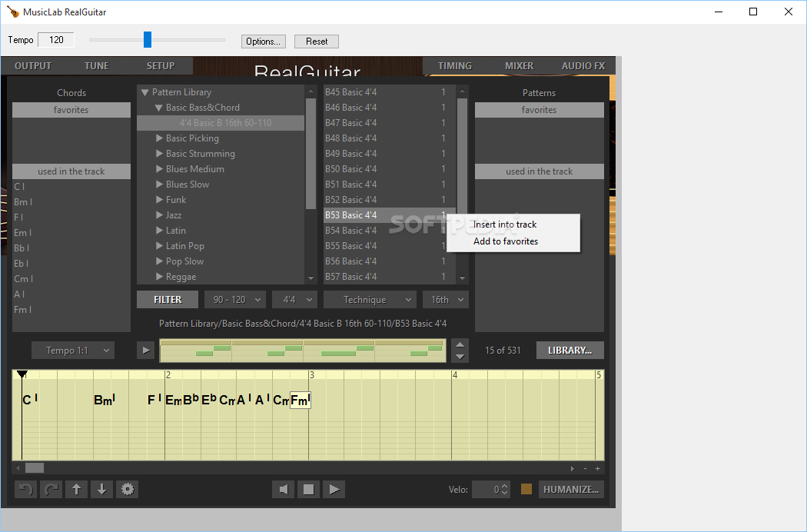Image resolution: width=807 pixels, height=532 pixels.
Task: Expand the Blues Medium folder
Action: click(160, 169)
